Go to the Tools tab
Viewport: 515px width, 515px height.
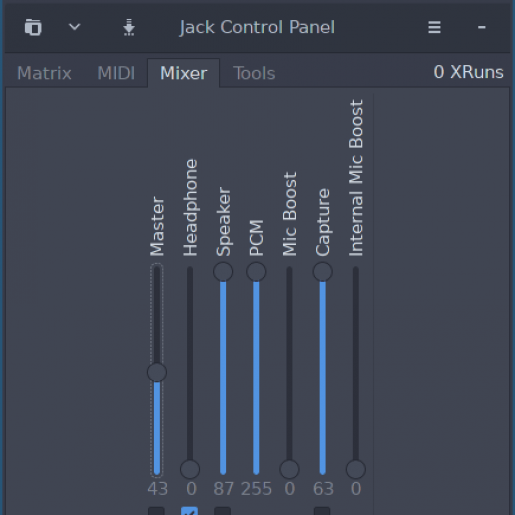(x=254, y=73)
